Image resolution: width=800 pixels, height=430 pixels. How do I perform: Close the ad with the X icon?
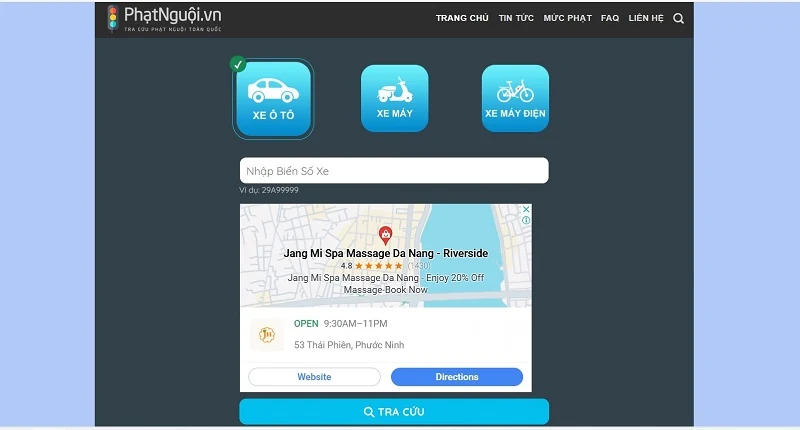pos(526,209)
